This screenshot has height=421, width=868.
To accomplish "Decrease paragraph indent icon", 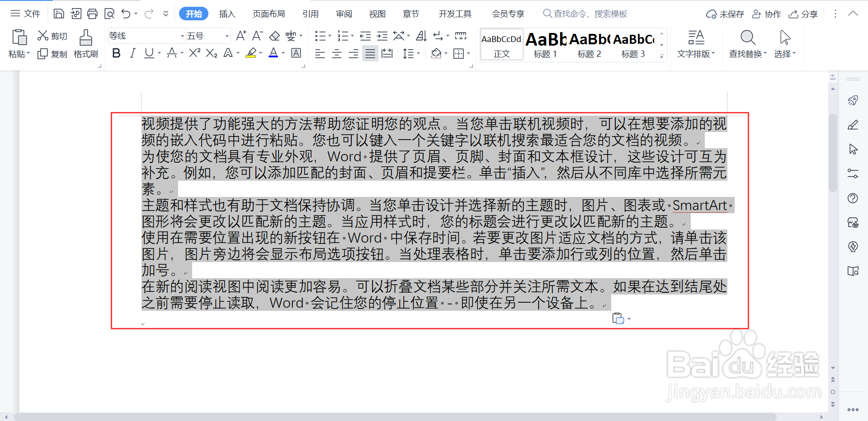I will pyautogui.click(x=365, y=36).
